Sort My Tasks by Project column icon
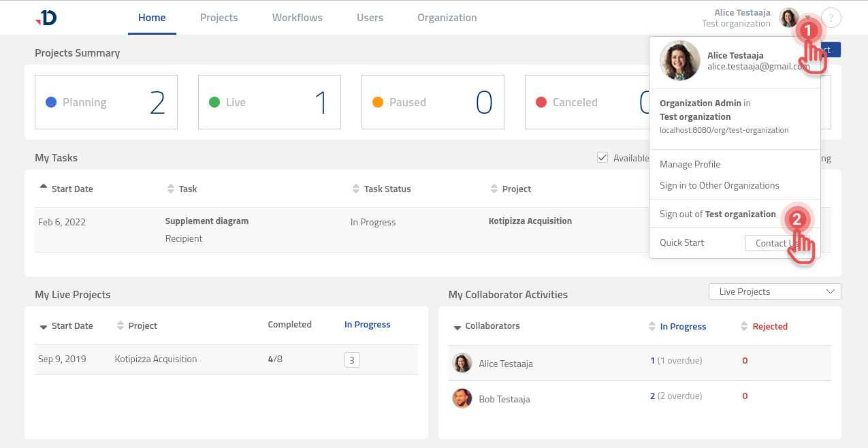 (495, 189)
